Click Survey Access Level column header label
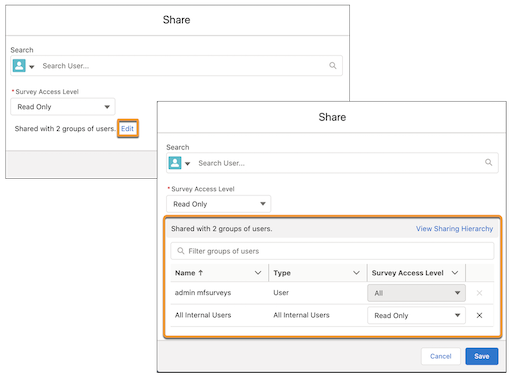509x376 pixels. click(x=407, y=273)
